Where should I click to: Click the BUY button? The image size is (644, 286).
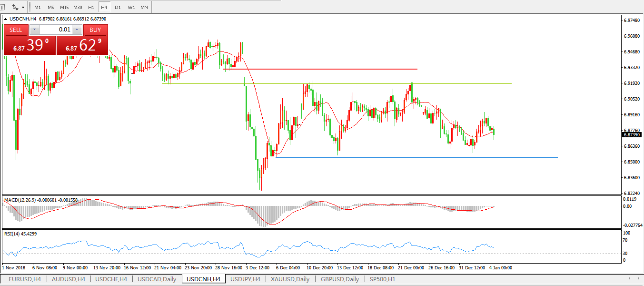95,30
